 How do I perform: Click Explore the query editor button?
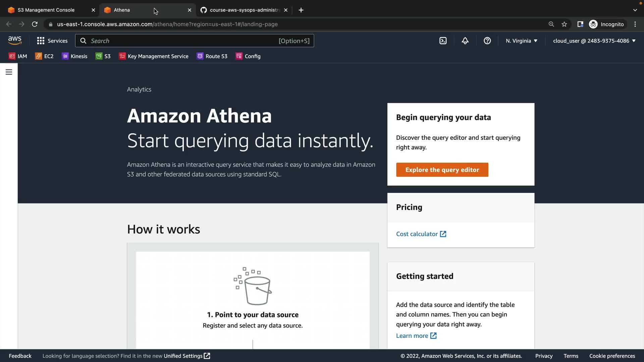click(x=442, y=170)
